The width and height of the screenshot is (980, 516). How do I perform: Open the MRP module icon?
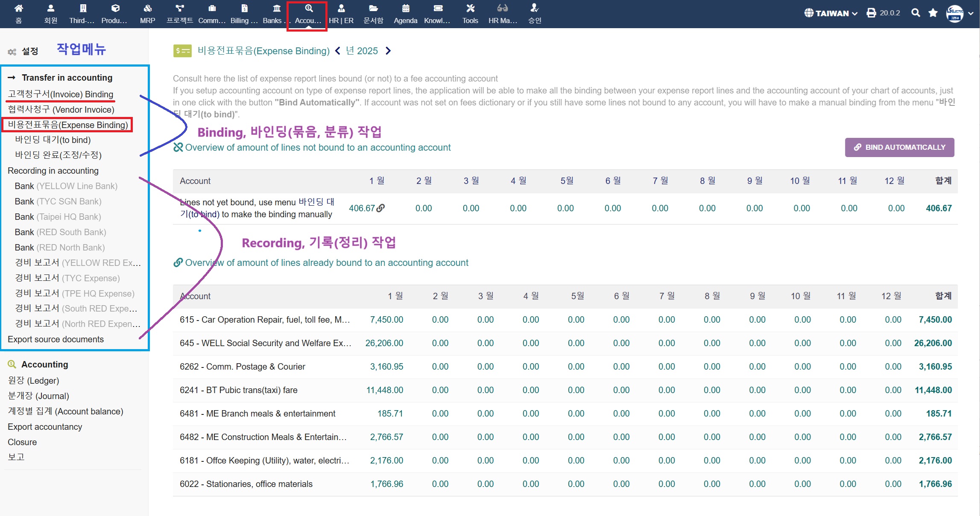pos(147,9)
